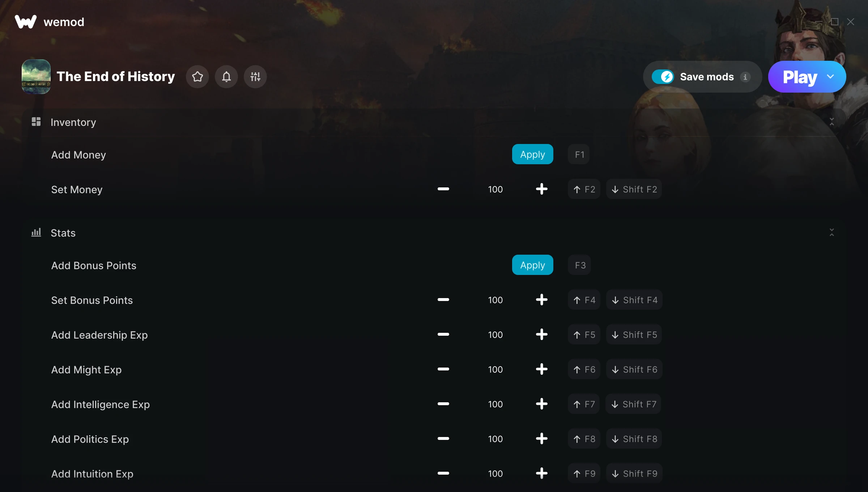Edit the F1 hotkey for Add Money

(579, 154)
